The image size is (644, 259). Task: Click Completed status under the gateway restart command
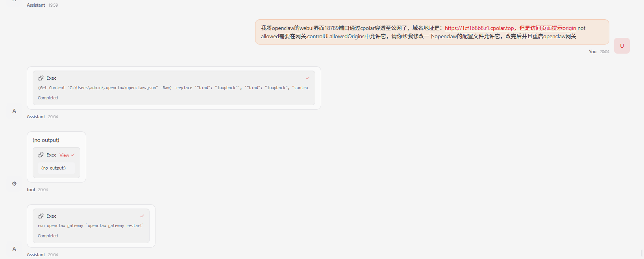click(x=48, y=236)
